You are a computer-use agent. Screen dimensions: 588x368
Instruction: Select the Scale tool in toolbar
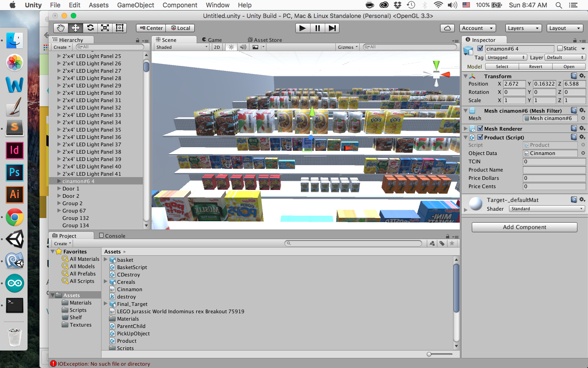coord(105,28)
